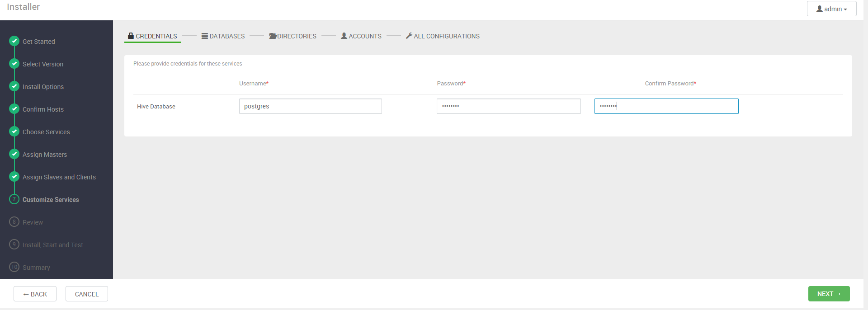Click the Confirm Hosts checkmark icon

[14, 109]
